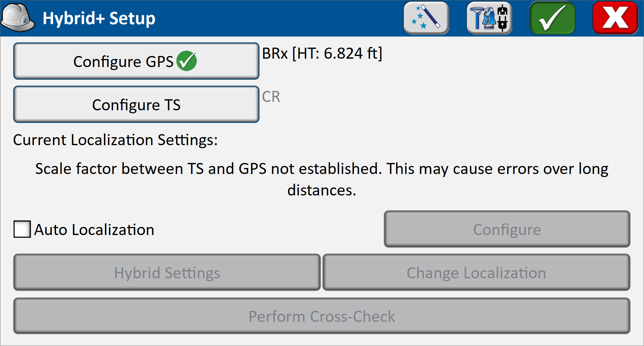644x346 pixels.
Task: Click Perform Cross-Check button
Action: pos(322,316)
